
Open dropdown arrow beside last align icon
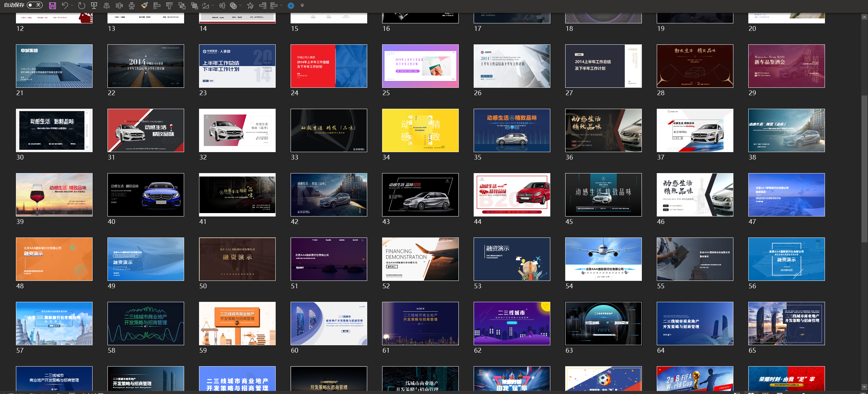click(281, 5)
